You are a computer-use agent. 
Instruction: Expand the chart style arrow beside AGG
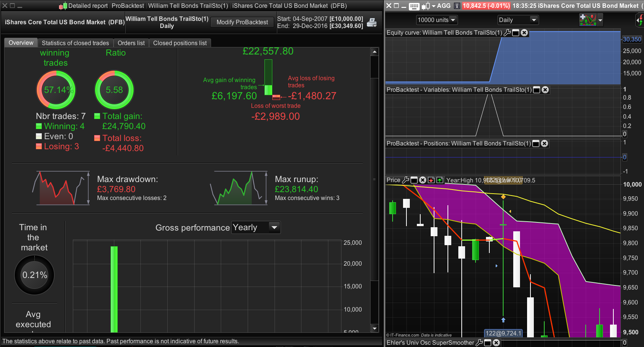coord(433,6)
